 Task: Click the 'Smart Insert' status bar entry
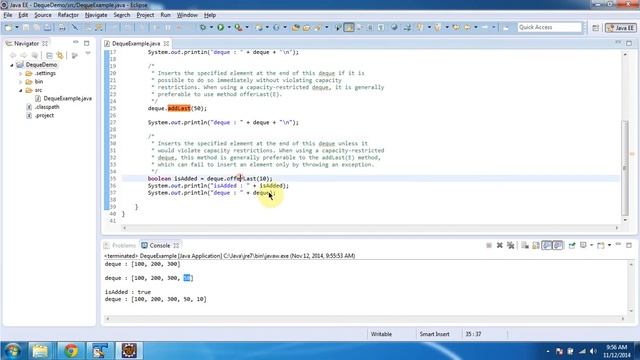coord(434,334)
